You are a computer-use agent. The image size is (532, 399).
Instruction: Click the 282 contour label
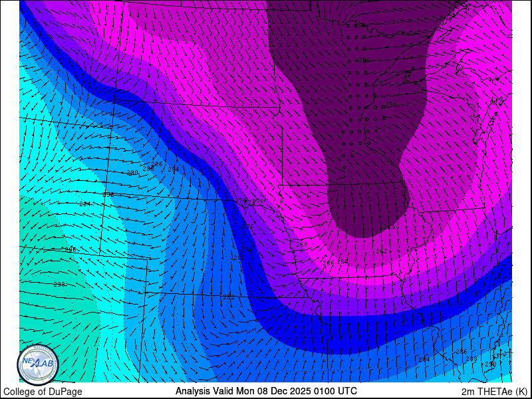click(229, 297)
